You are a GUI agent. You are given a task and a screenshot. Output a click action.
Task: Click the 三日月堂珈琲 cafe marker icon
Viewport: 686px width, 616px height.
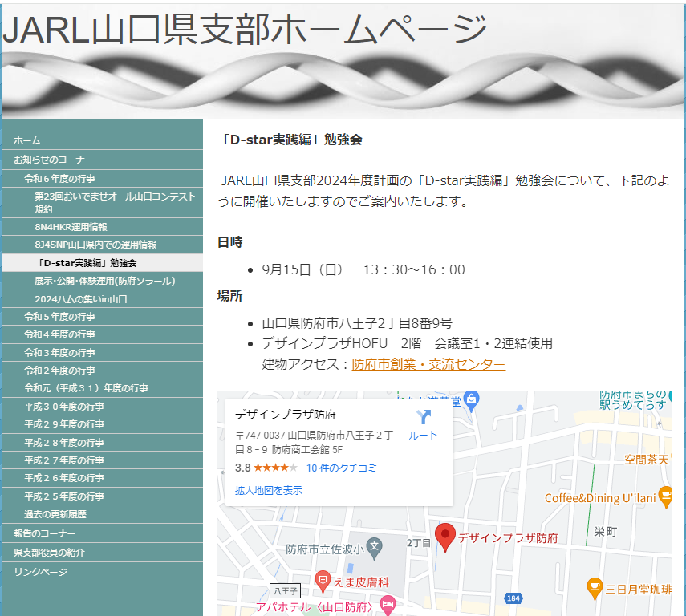594,588
